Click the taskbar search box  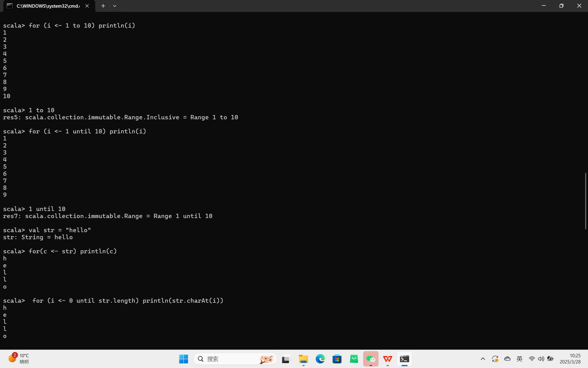point(235,359)
